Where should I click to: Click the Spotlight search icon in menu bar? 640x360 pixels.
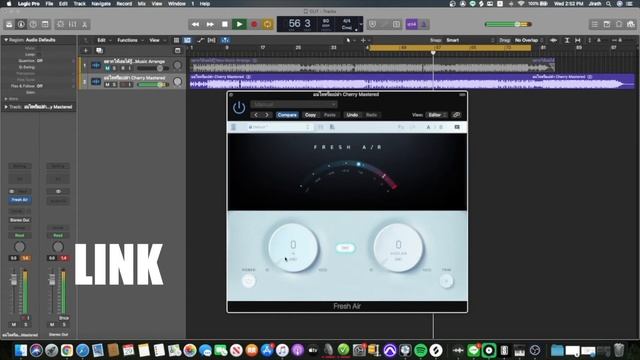[x=608, y=4]
